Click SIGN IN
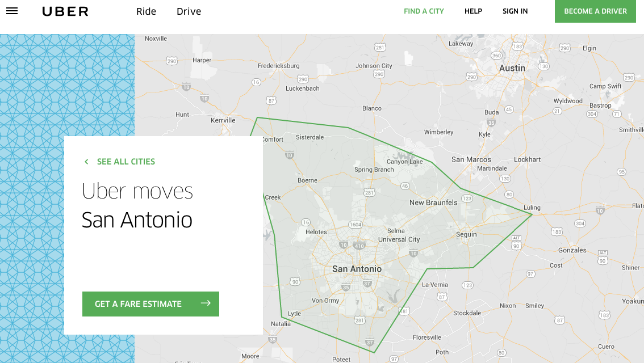This screenshot has width=644, height=363. point(515,11)
